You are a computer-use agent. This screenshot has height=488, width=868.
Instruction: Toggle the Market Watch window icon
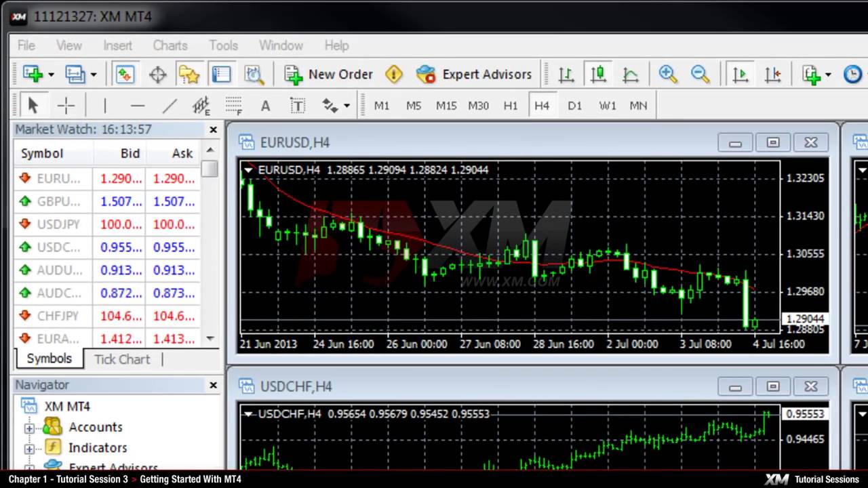pyautogui.click(x=125, y=74)
